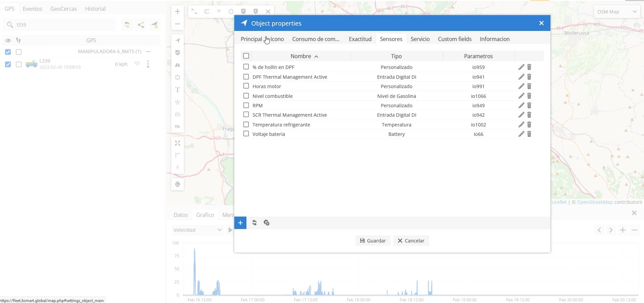Screen dimensions: 644x303
Task: Play the graph playback
Action: 230,230
